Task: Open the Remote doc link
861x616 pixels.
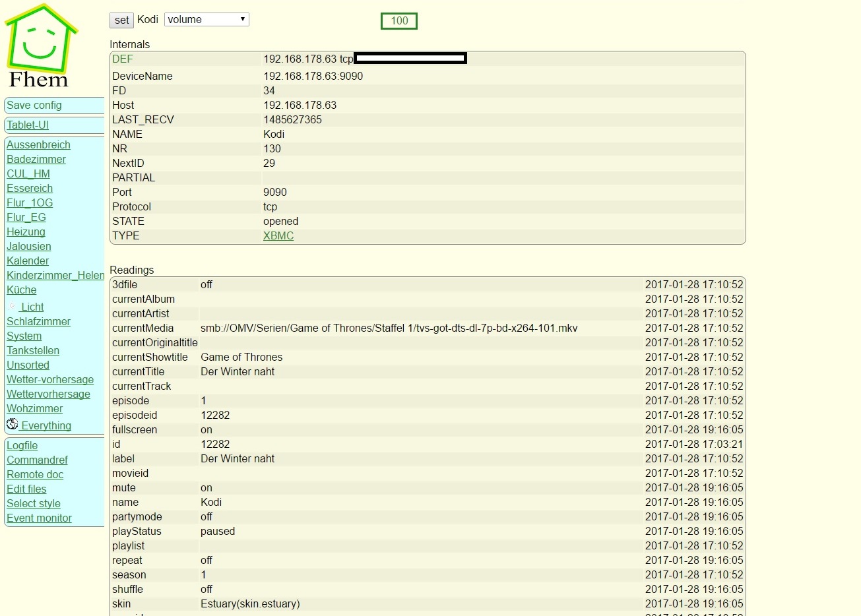Action: click(35, 475)
